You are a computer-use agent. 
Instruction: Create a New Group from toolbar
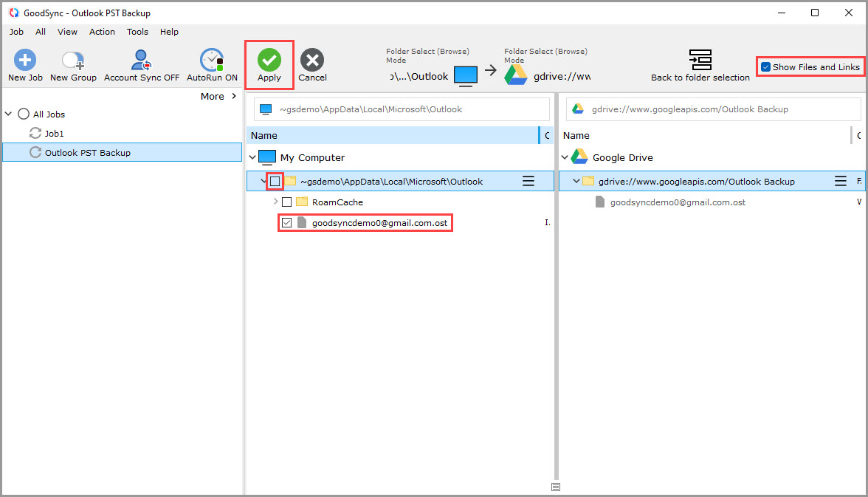coord(73,66)
